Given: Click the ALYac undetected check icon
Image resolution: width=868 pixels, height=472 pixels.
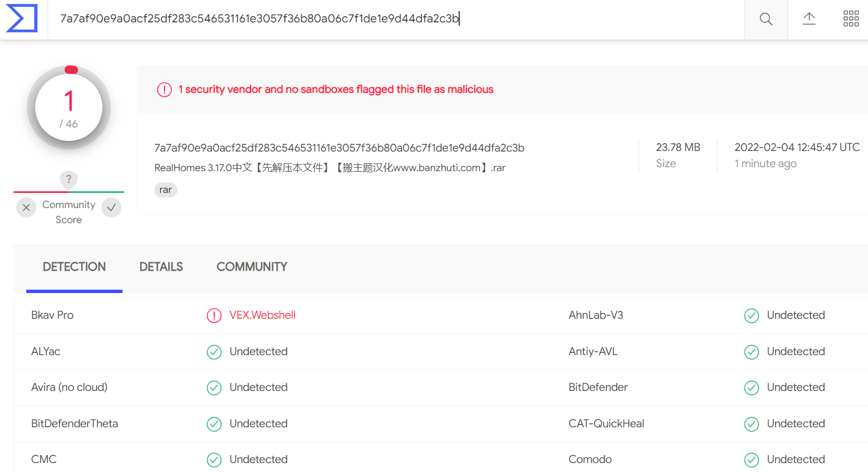Looking at the screenshot, I should pos(214,352).
